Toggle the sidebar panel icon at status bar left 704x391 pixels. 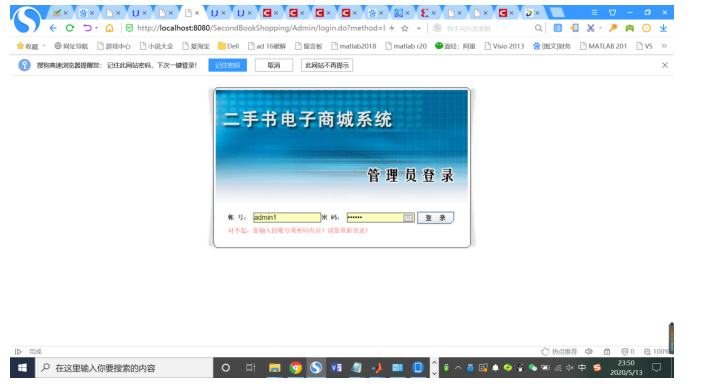pyautogui.click(x=18, y=351)
